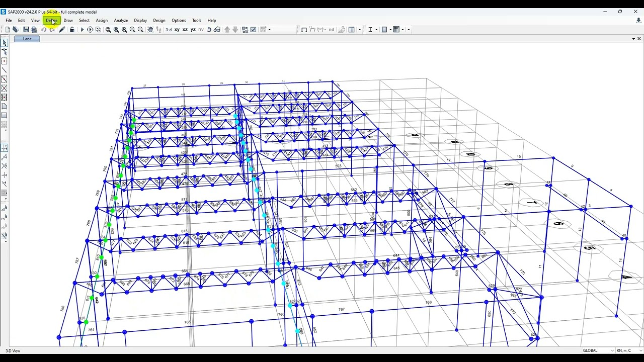Click the Undo arrow icon
This screenshot has width=644, height=362.
(44, 30)
